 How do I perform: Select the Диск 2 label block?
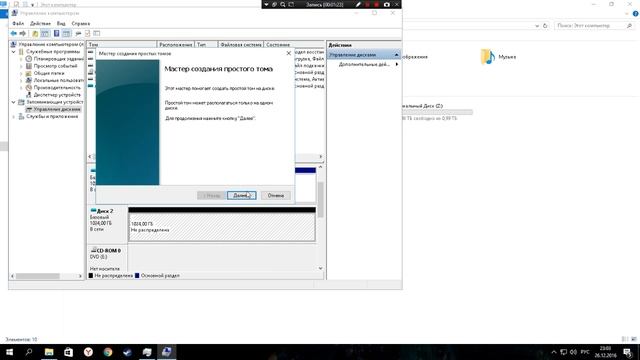pos(107,224)
